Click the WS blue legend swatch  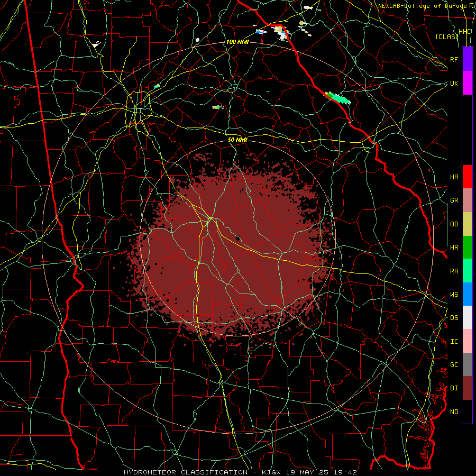coord(467,294)
